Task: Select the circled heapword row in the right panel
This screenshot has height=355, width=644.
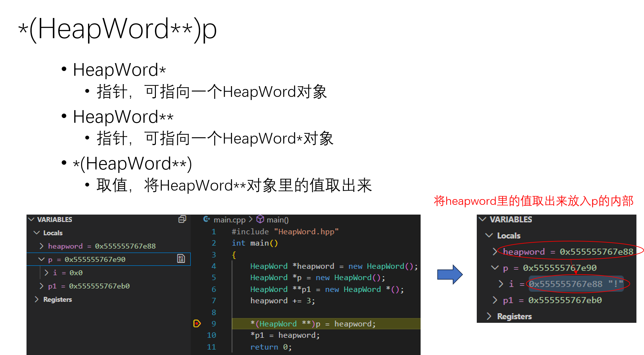Action: pyautogui.click(x=568, y=251)
